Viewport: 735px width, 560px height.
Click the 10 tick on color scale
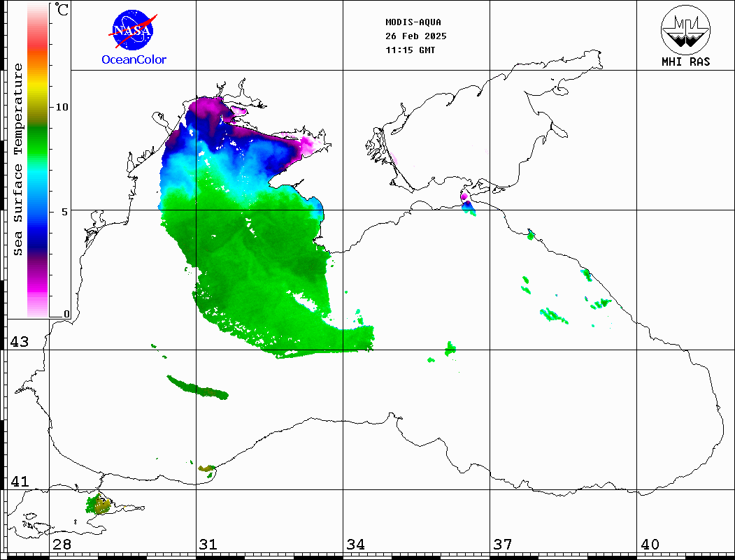(62, 107)
